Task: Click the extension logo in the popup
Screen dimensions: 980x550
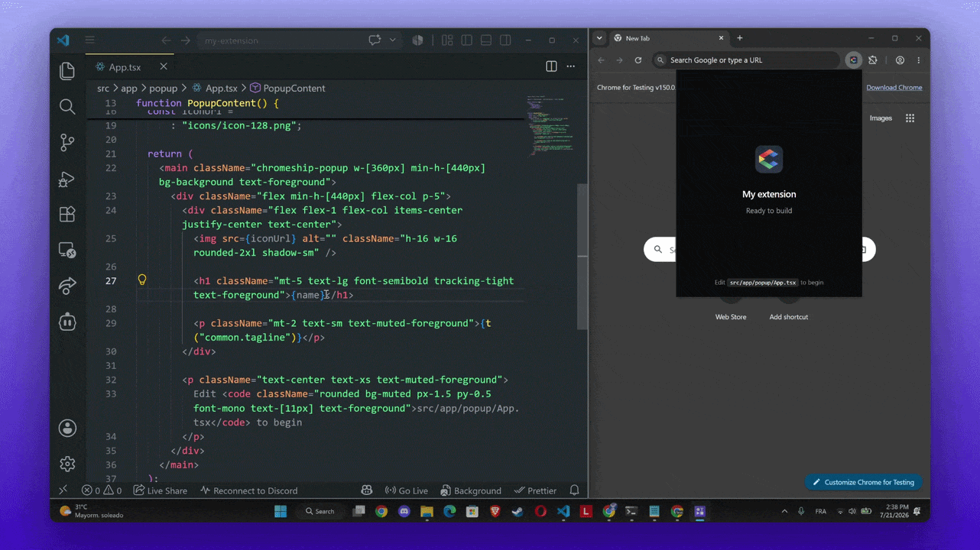Action: click(x=769, y=159)
